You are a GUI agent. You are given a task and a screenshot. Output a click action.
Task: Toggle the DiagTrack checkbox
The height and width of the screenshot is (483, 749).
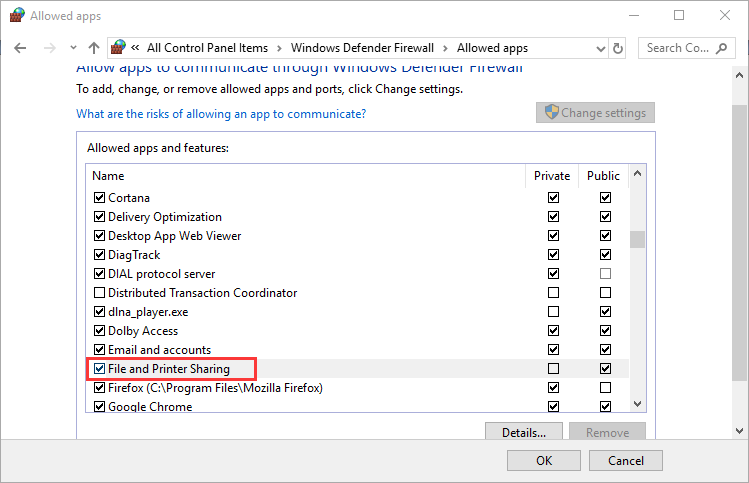(x=99, y=255)
